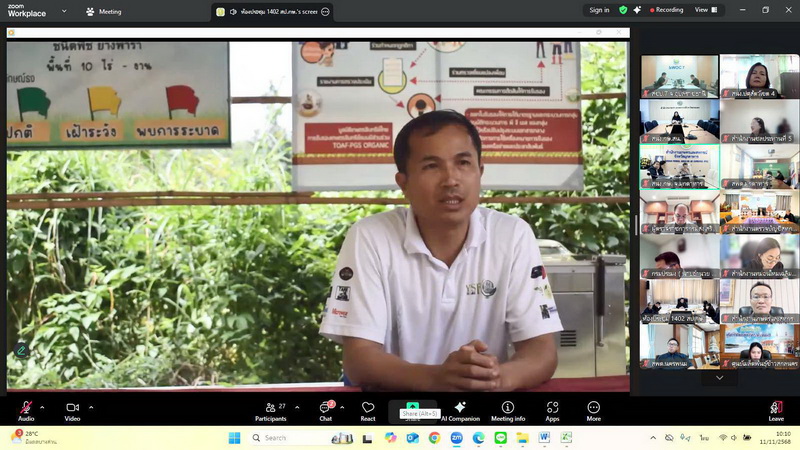Expand video options arrow beside Video

click(x=91, y=406)
